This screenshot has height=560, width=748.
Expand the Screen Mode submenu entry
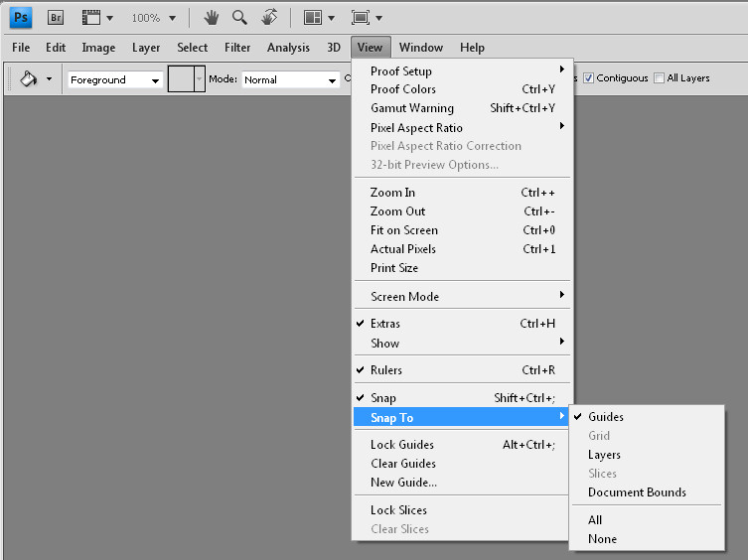[x=462, y=296]
